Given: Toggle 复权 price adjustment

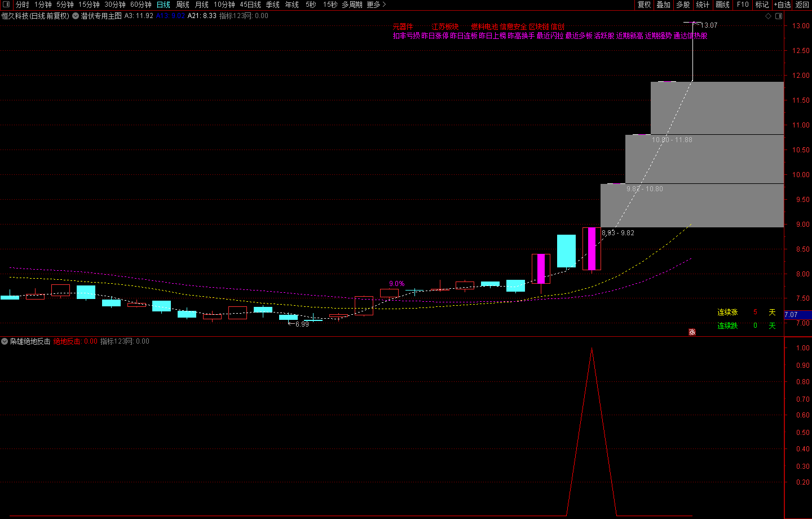Looking at the screenshot, I should (644, 5).
